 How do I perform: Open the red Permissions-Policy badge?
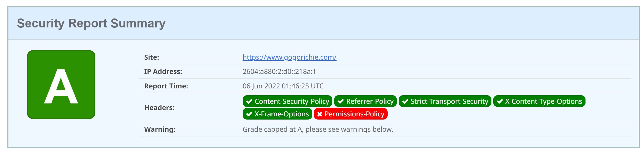(x=350, y=114)
